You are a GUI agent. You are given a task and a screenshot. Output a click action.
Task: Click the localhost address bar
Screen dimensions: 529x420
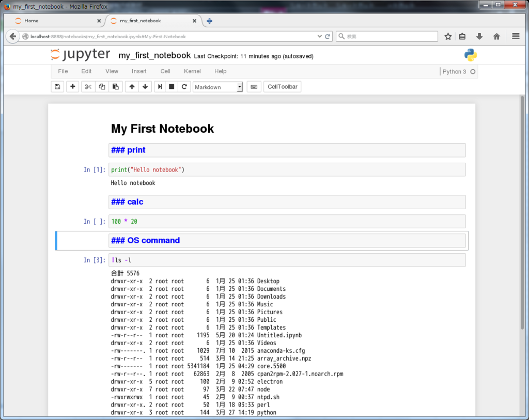pyautogui.click(x=169, y=37)
